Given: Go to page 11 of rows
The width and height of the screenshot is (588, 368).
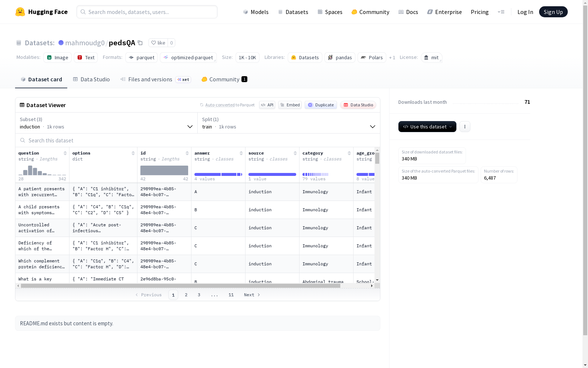Looking at the screenshot, I should click(231, 295).
